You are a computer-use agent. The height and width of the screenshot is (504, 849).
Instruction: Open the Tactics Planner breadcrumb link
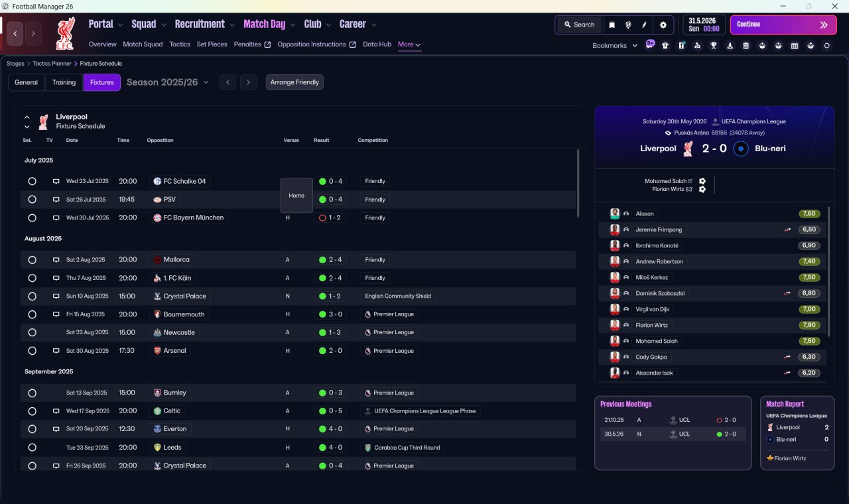coord(52,64)
